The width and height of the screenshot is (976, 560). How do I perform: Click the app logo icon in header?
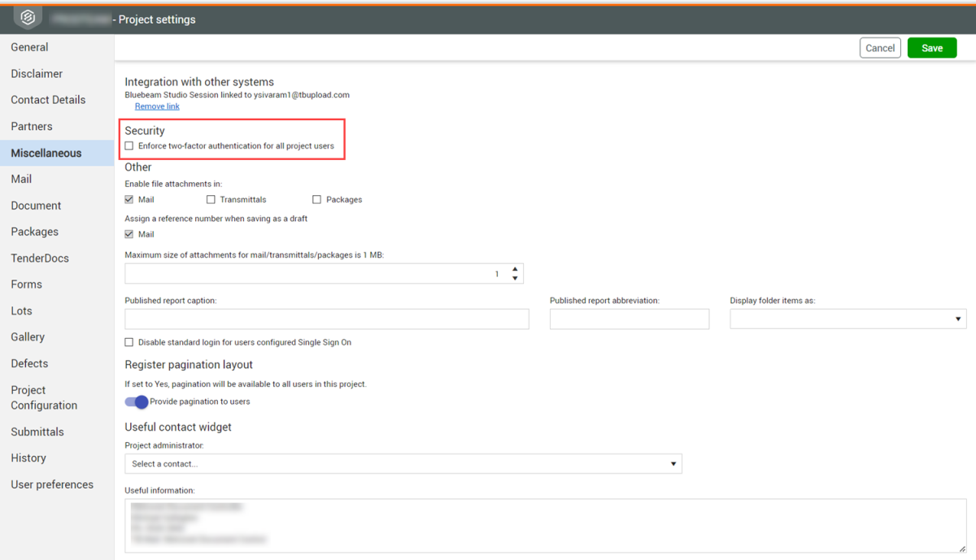(x=27, y=18)
